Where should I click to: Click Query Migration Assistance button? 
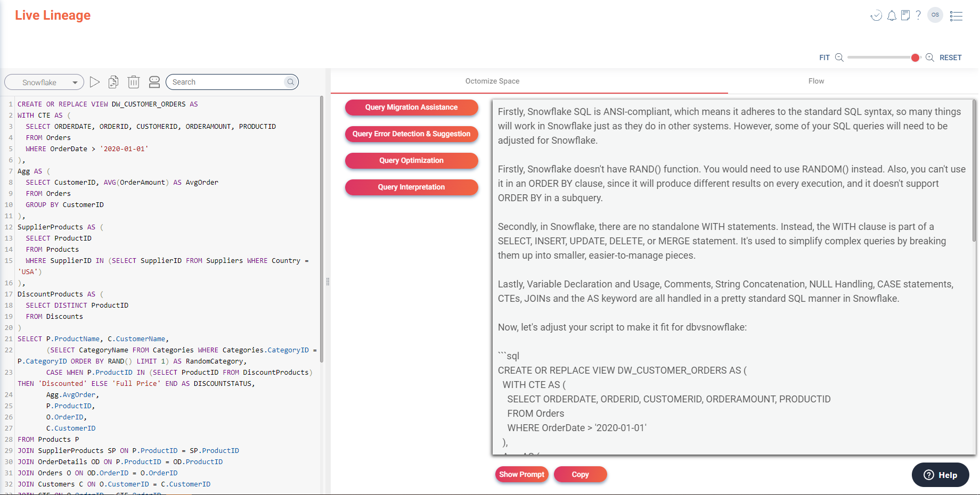pyautogui.click(x=411, y=107)
